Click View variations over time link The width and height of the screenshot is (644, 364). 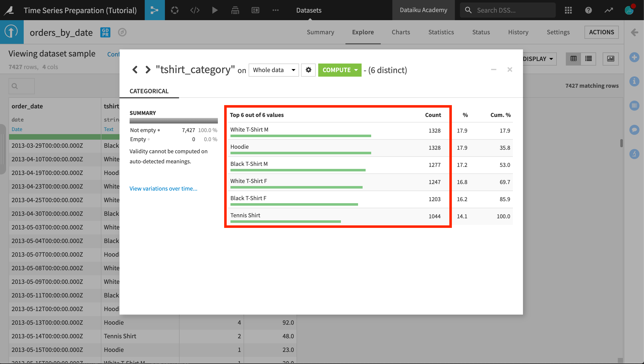[163, 189]
